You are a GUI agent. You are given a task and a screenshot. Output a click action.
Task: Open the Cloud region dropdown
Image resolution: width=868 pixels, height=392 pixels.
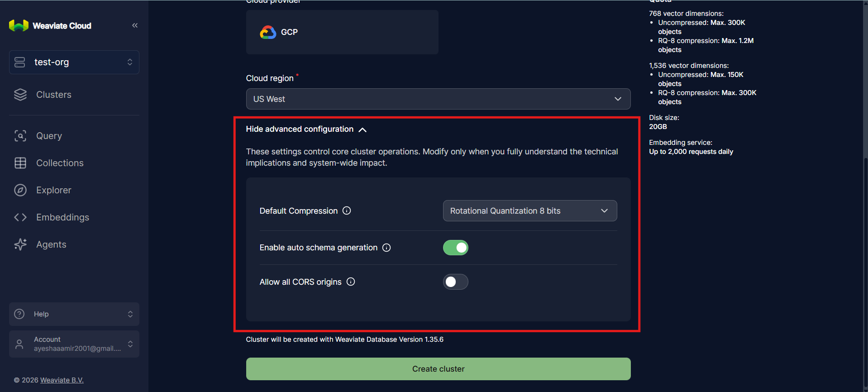438,99
